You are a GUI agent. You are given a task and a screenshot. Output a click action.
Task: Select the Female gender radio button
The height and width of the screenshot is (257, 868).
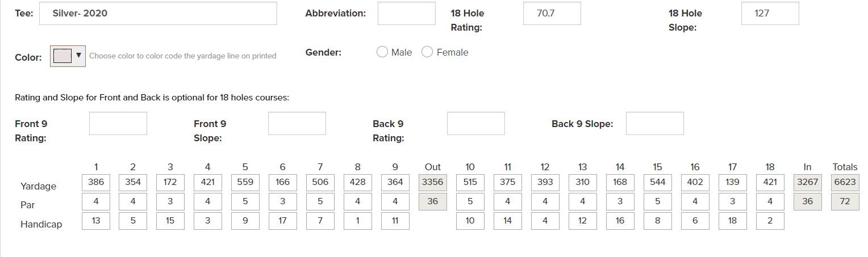[427, 52]
